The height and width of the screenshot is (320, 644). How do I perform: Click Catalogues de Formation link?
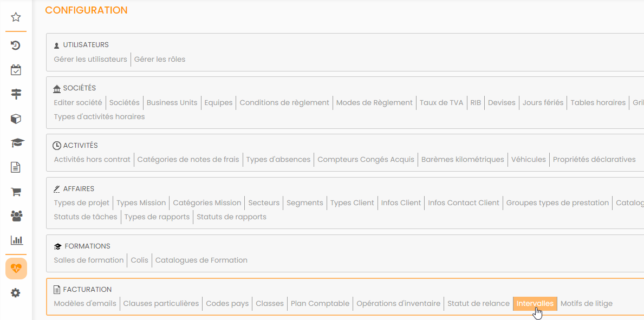tap(201, 260)
